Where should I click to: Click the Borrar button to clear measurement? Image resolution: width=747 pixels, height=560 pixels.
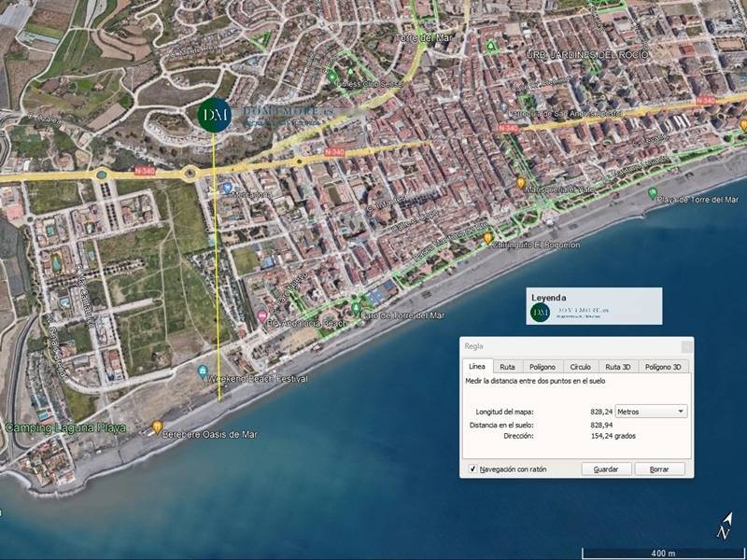659,469
